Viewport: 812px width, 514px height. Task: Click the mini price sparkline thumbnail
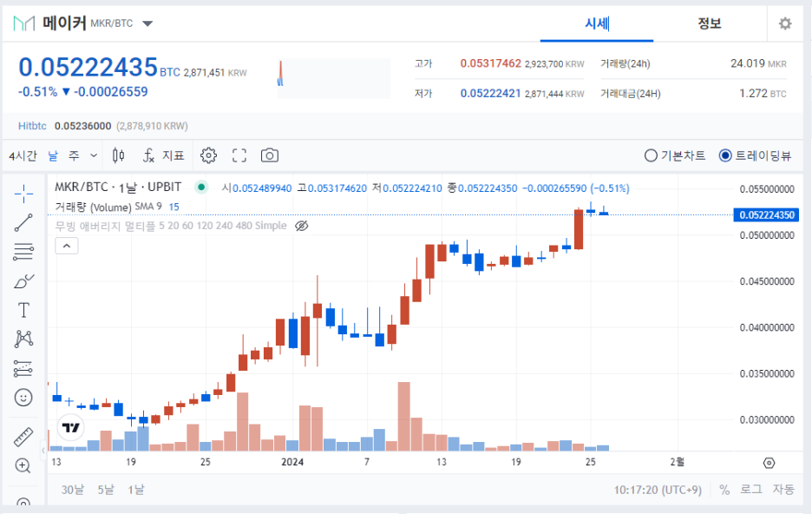pos(333,78)
